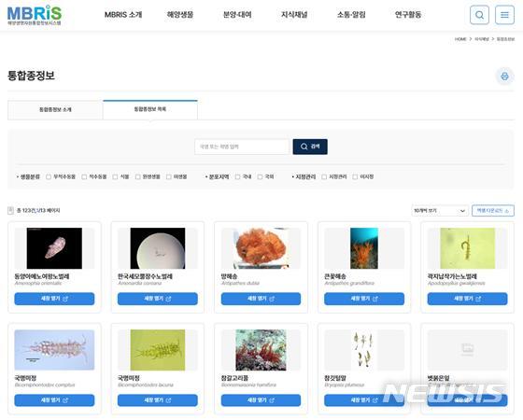The image size is (523, 420).
Task: Open the hamburger menu icon
Action: (x=504, y=15)
